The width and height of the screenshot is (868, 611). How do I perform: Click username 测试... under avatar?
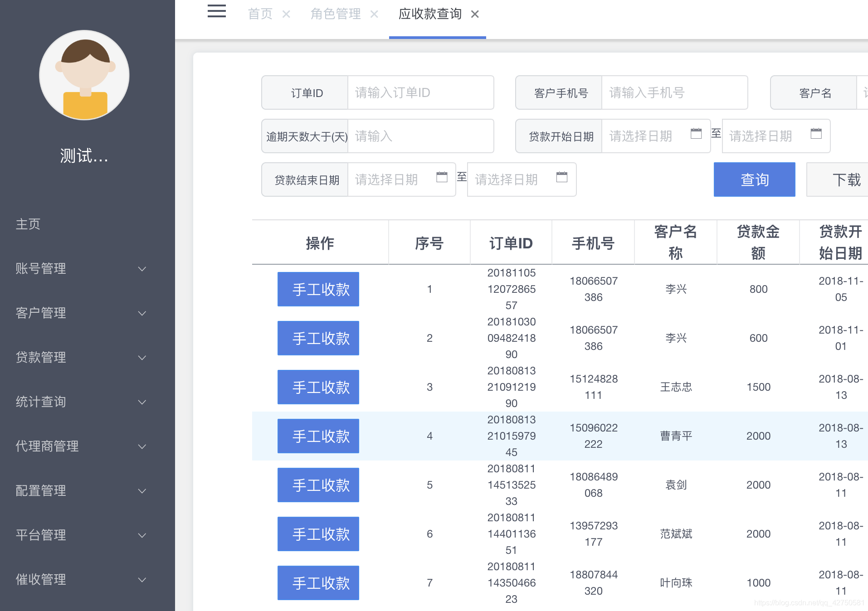(x=84, y=155)
